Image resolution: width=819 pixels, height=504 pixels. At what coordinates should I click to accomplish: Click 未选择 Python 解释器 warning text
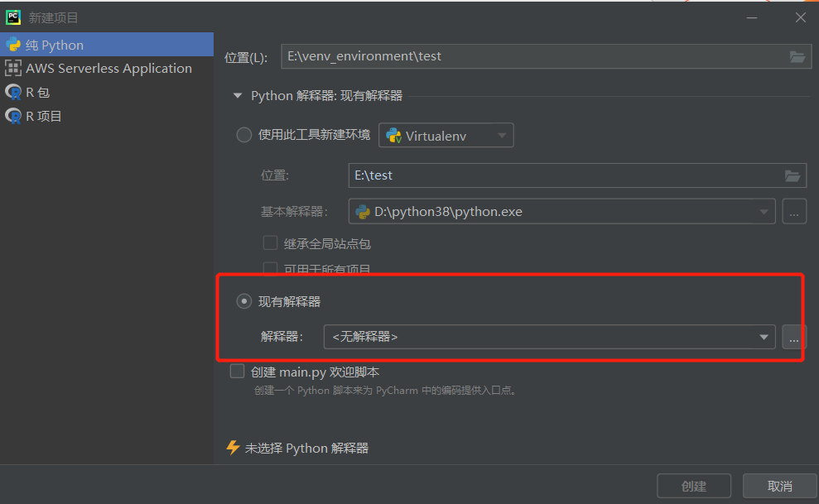click(x=306, y=449)
